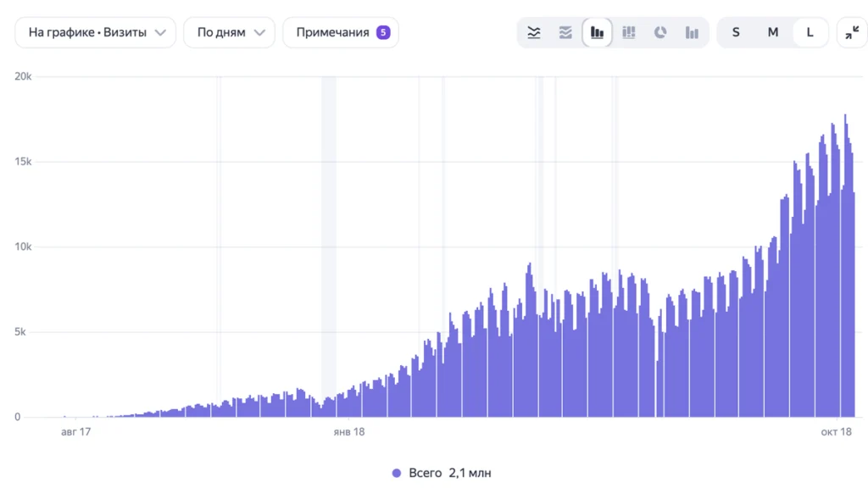This screenshot has height=488, width=868.
Task: Click the tallest bar near 'окт 18'
Action: coord(845,265)
